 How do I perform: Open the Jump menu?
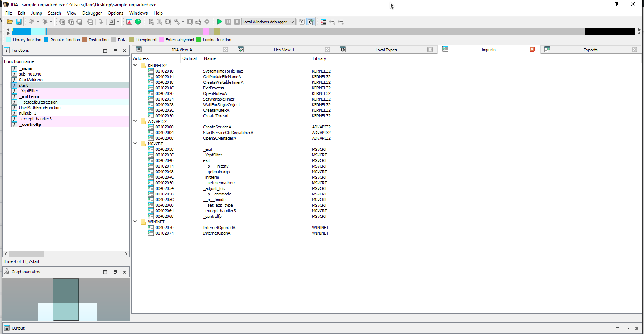[x=37, y=13]
